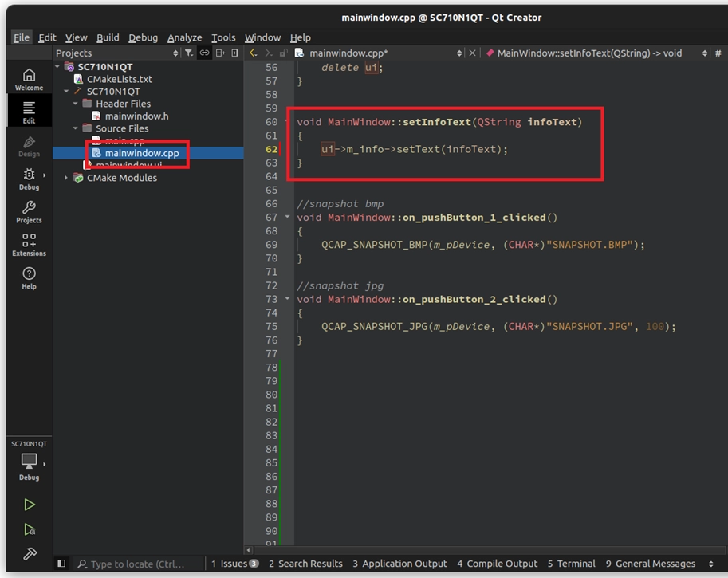Open the Build menu
This screenshot has height=578, width=728.
tap(108, 37)
